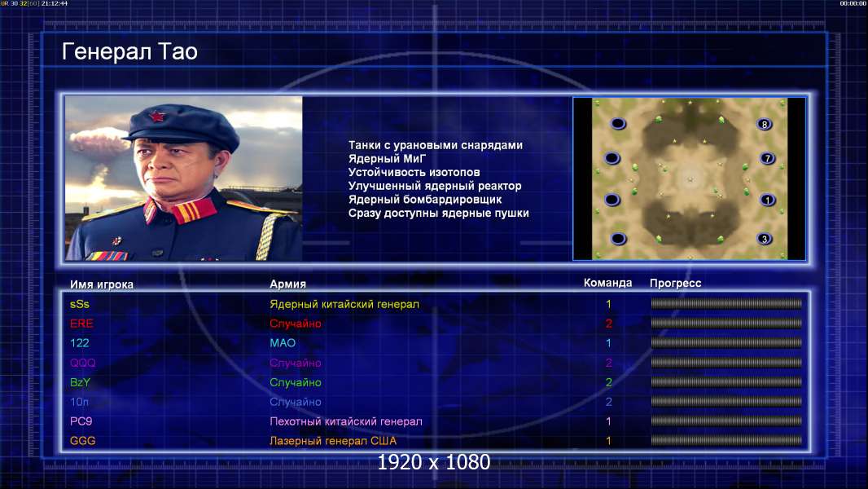Click team number 2 in QQQ row
This screenshot has width=868, height=489.
[608, 363]
